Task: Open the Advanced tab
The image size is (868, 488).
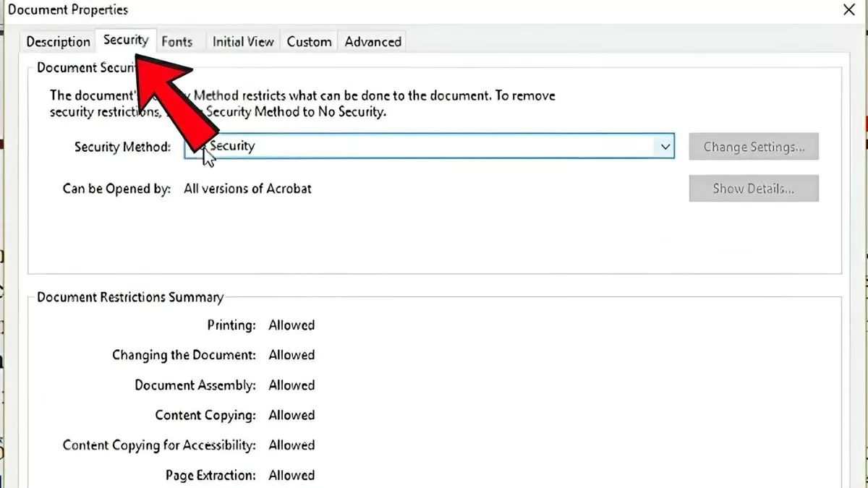Action: pos(372,41)
